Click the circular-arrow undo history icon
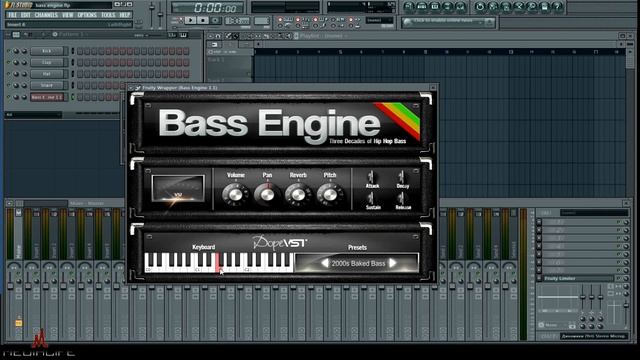 coord(480,7)
